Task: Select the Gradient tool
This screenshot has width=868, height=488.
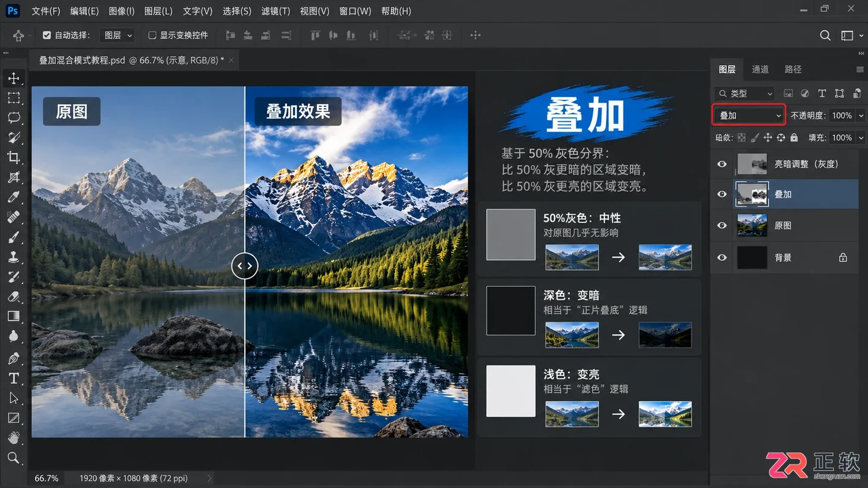Action: [13, 317]
